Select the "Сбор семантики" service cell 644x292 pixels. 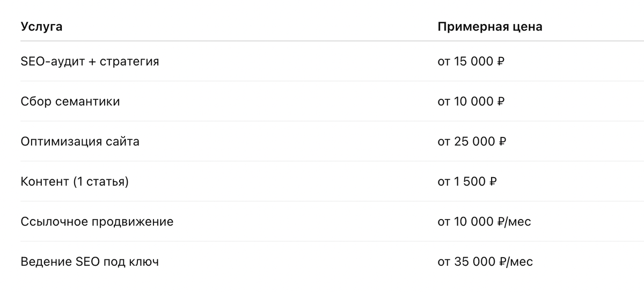pyautogui.click(x=70, y=101)
